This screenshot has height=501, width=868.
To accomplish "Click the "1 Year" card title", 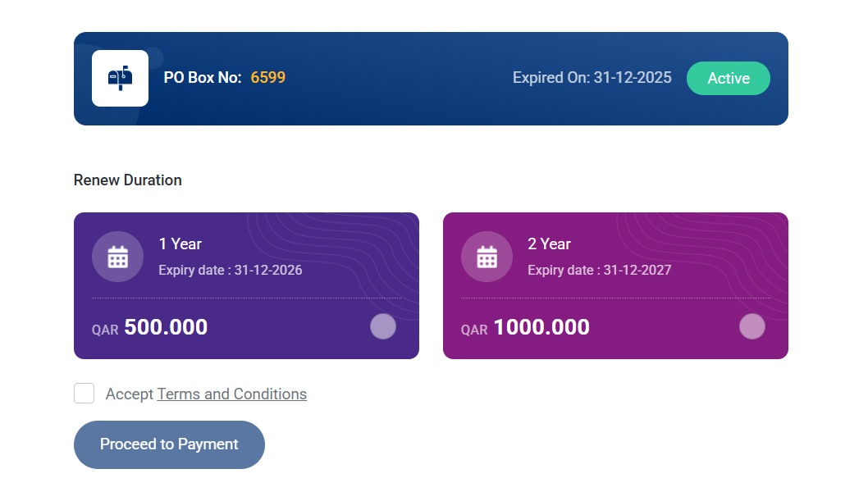I will pyautogui.click(x=180, y=244).
